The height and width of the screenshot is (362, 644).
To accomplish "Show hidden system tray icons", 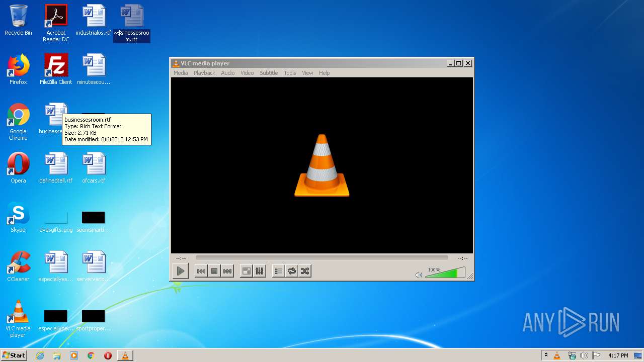I will pos(546,355).
